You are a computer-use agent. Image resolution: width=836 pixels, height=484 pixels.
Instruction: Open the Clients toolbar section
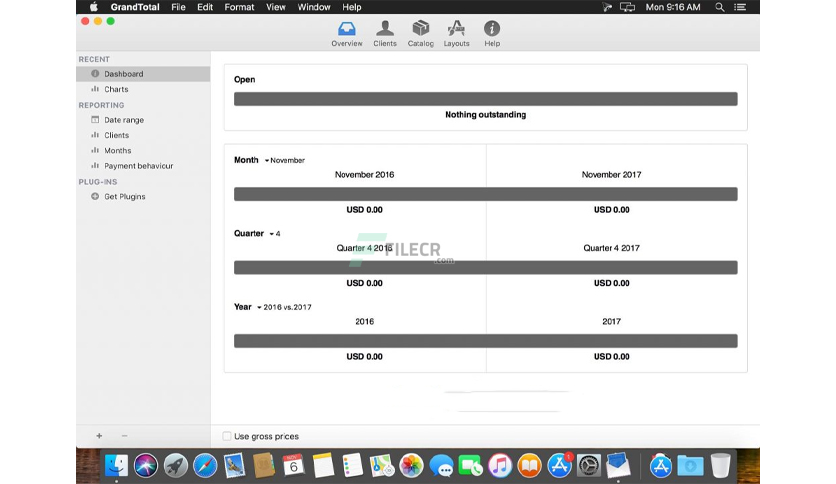click(x=384, y=34)
